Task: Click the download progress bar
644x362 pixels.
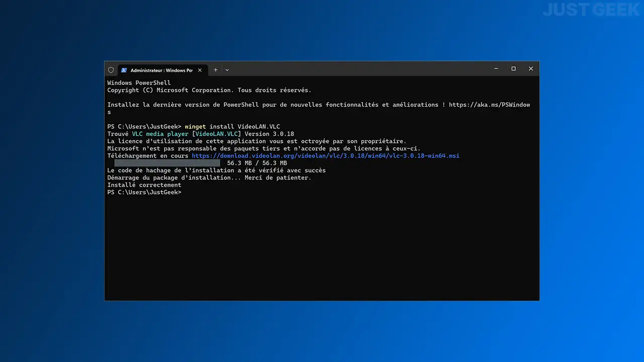Action: (x=167, y=163)
